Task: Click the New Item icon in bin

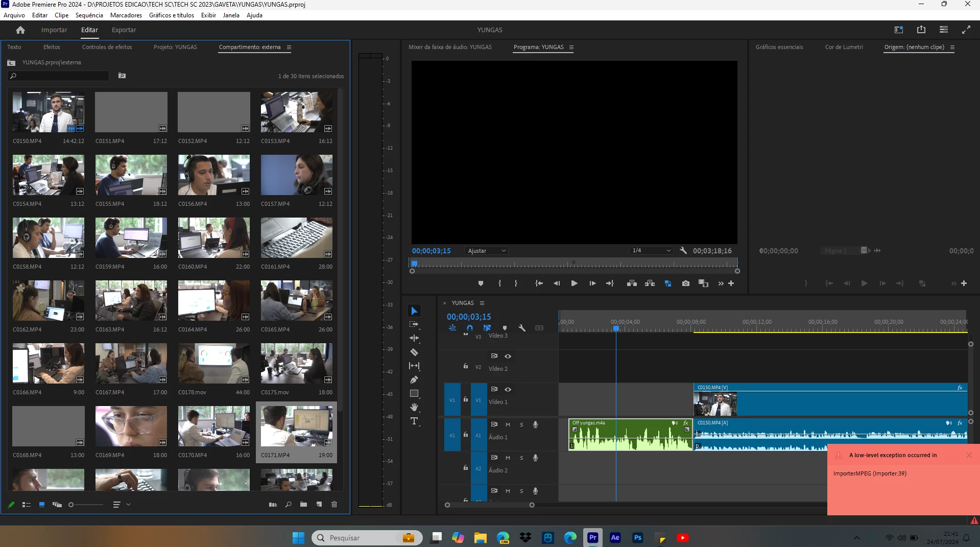Action: [x=319, y=505]
